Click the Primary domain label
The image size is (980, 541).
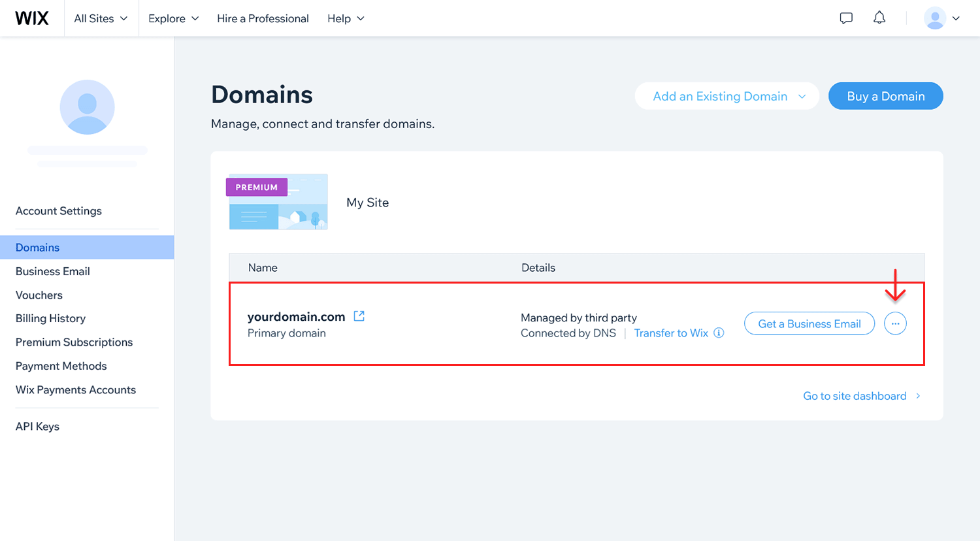pos(287,333)
